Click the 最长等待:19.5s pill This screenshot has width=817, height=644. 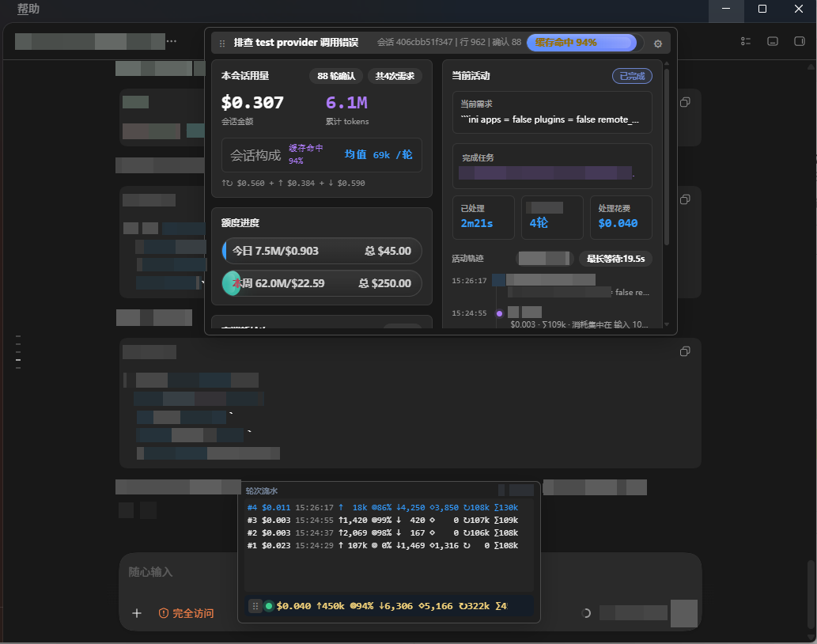pos(615,259)
